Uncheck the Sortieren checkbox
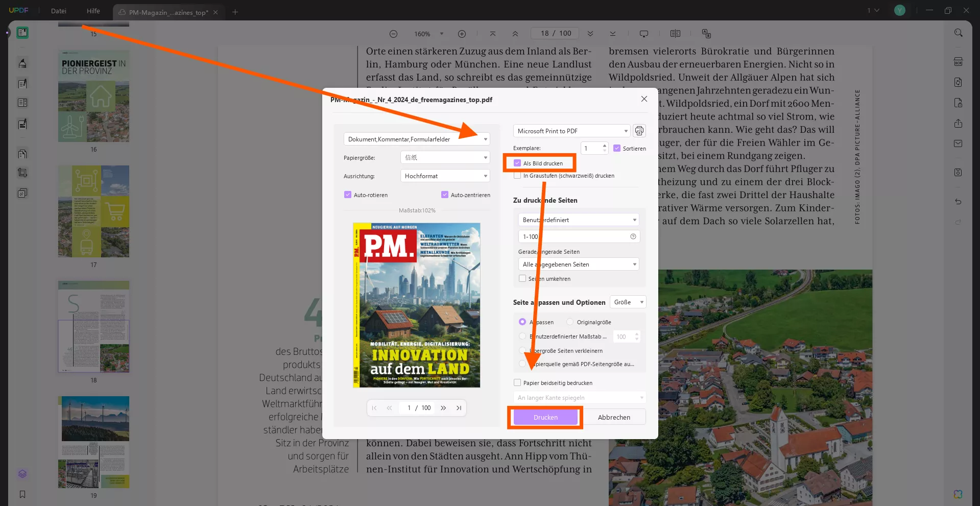The image size is (980, 506). tap(617, 148)
